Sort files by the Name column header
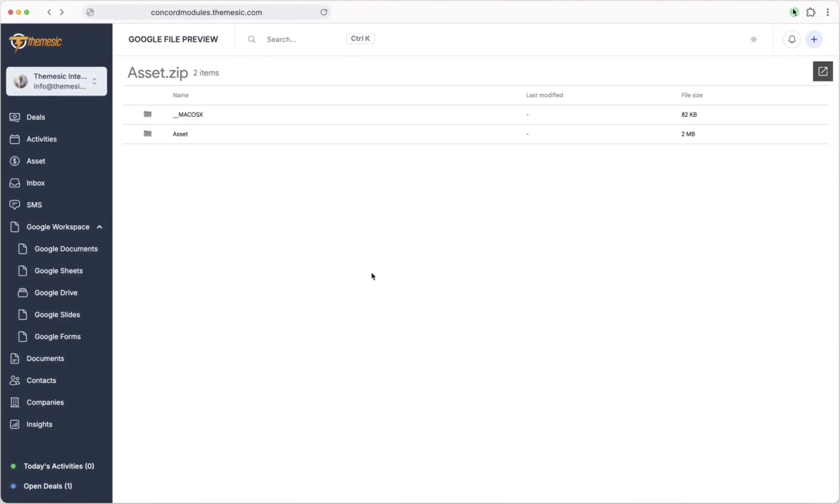Image resolution: width=840 pixels, height=504 pixels. 181,95
